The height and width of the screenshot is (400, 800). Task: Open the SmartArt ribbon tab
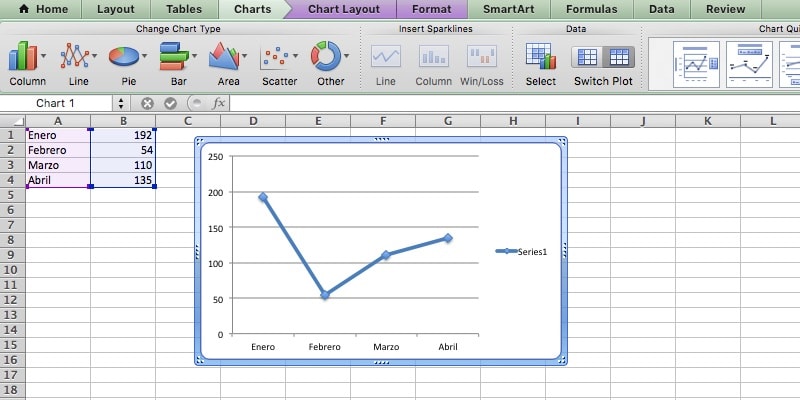507,9
